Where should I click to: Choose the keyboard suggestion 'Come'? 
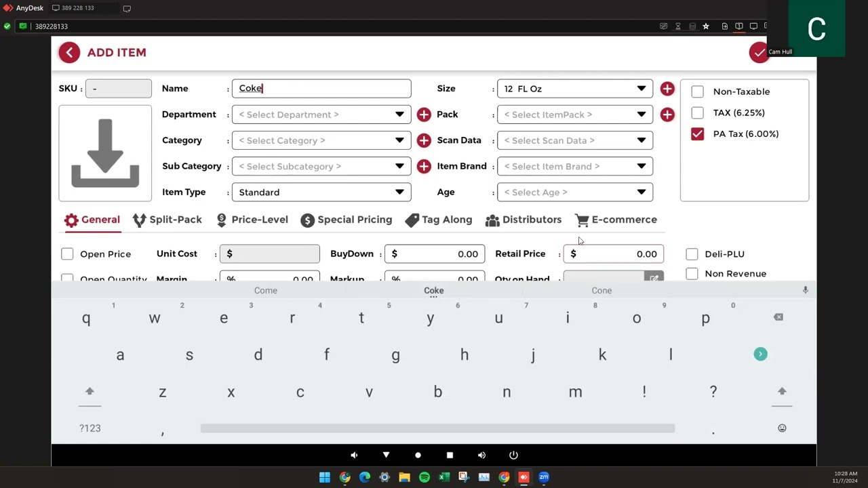[x=266, y=290]
